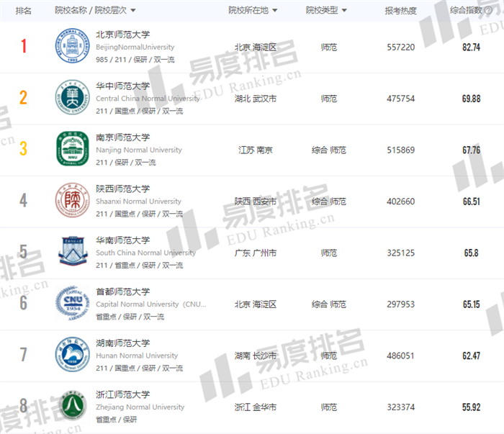Click BeijingNormalUniversity English name

pos(135,48)
